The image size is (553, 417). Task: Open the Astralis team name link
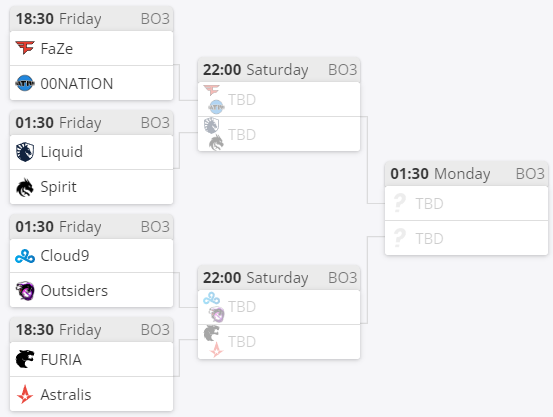pyautogui.click(x=66, y=394)
